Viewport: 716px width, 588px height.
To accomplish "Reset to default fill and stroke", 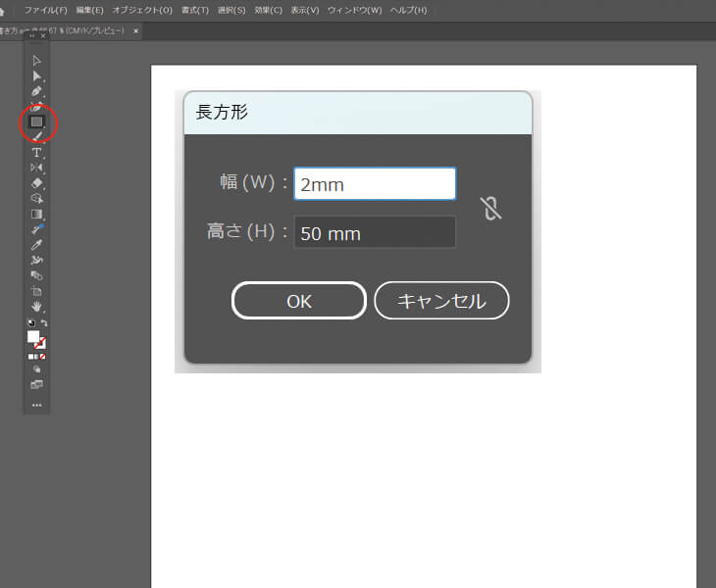I will 30,323.
